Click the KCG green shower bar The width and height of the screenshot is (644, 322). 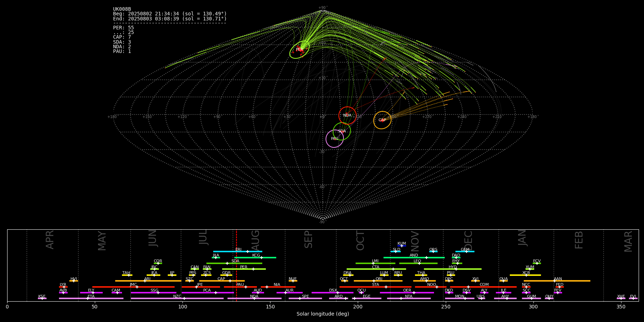pos(255,257)
